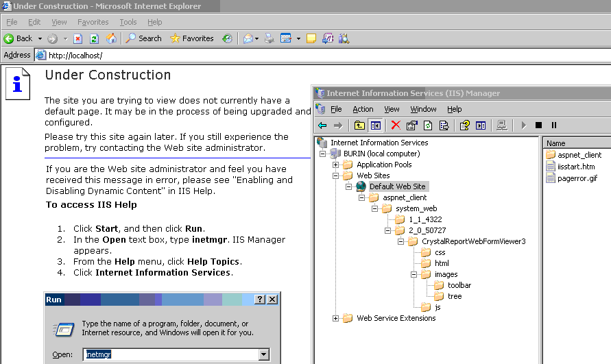Open Window menu in IIS Manager
This screenshot has height=364, width=611.
tap(423, 109)
